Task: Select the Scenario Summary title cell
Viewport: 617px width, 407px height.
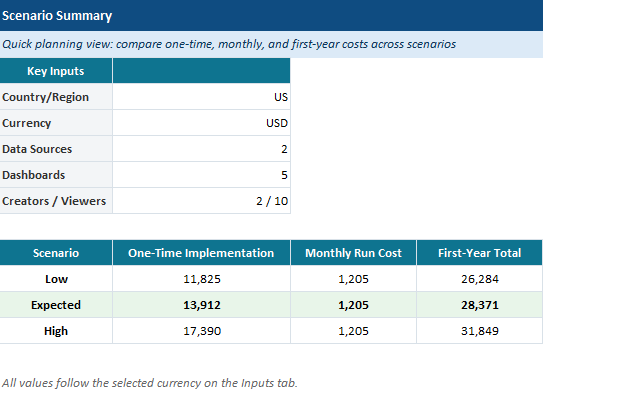Action: pos(271,15)
